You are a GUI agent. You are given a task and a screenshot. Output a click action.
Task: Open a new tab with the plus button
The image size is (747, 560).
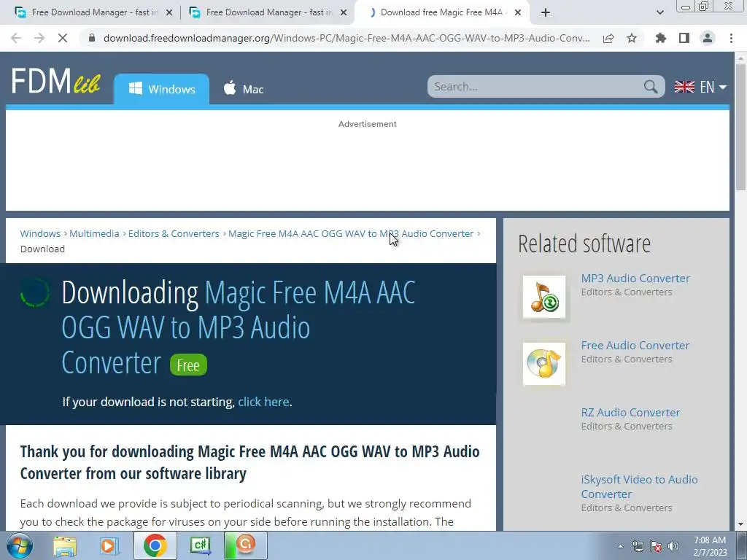tap(546, 12)
